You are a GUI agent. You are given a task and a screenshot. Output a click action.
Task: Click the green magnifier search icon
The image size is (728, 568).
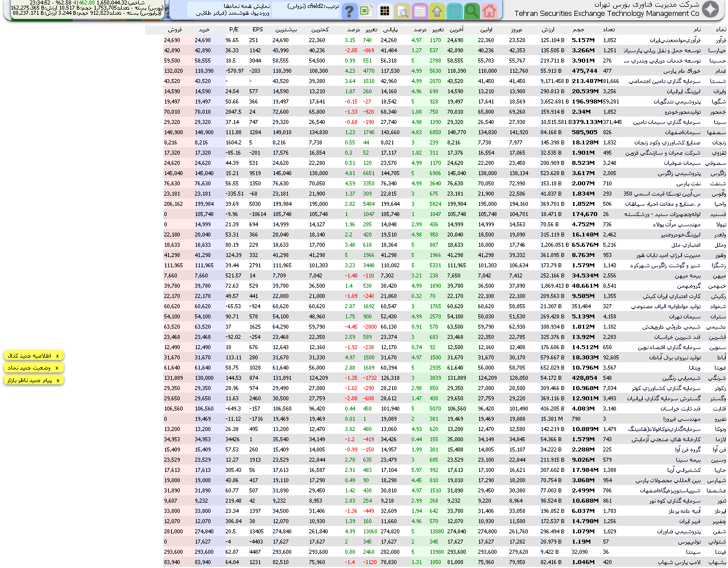[471, 11]
